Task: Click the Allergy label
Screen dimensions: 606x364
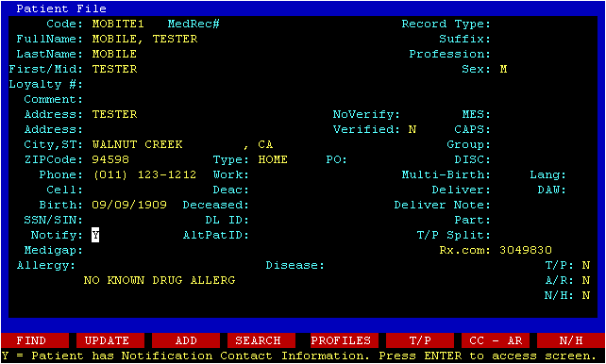Action: (x=46, y=265)
